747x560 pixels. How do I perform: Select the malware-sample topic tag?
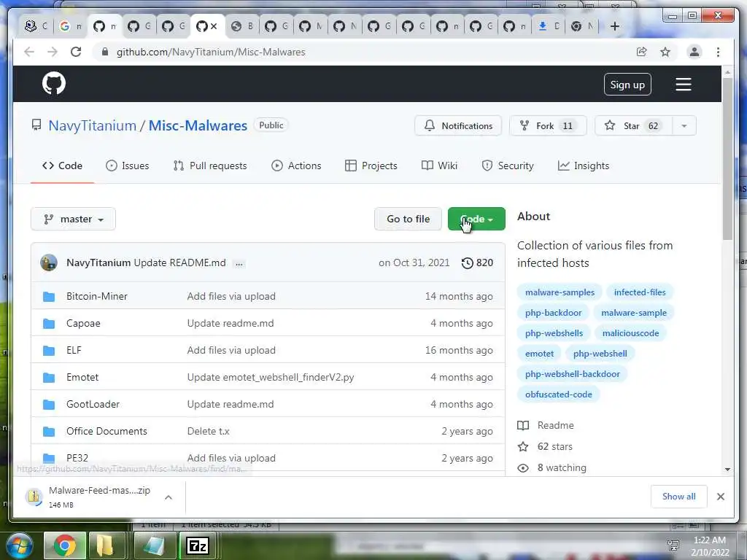[x=634, y=313]
